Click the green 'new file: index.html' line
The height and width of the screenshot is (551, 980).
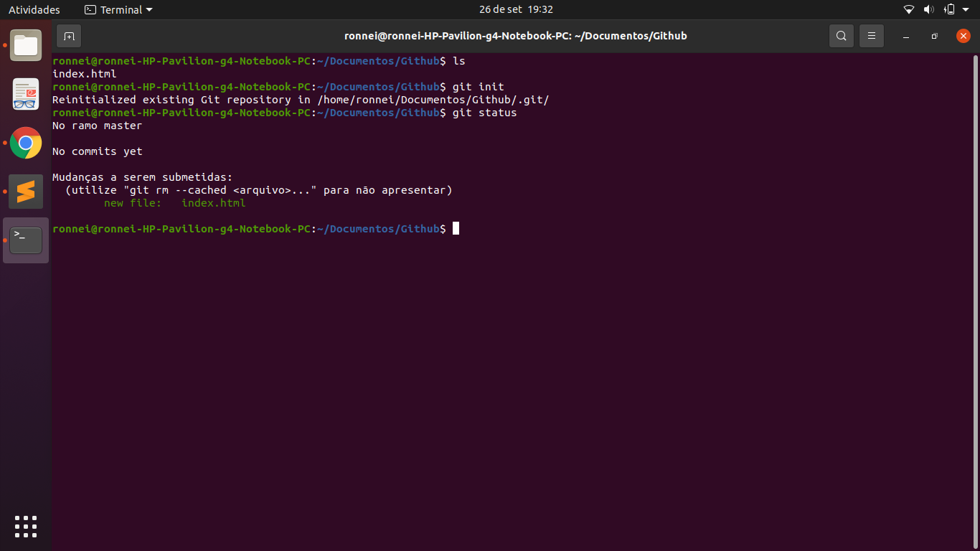[175, 203]
